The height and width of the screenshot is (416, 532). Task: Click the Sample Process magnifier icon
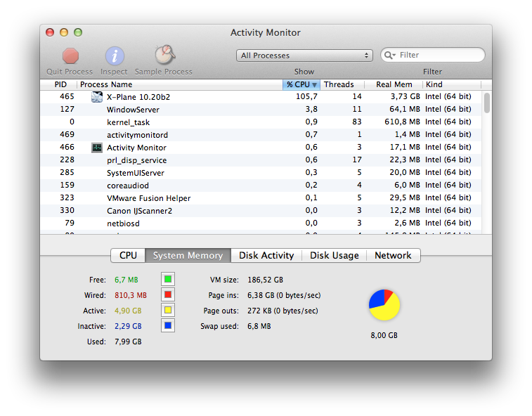(x=164, y=55)
